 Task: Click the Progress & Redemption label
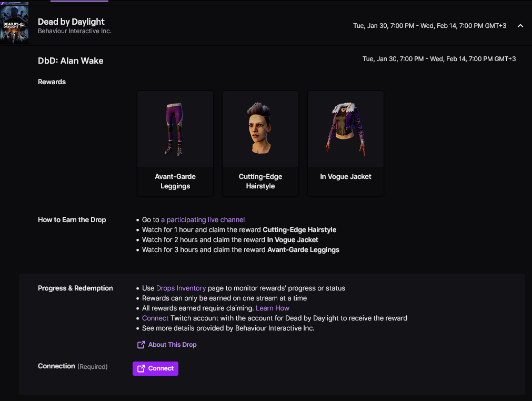point(75,288)
